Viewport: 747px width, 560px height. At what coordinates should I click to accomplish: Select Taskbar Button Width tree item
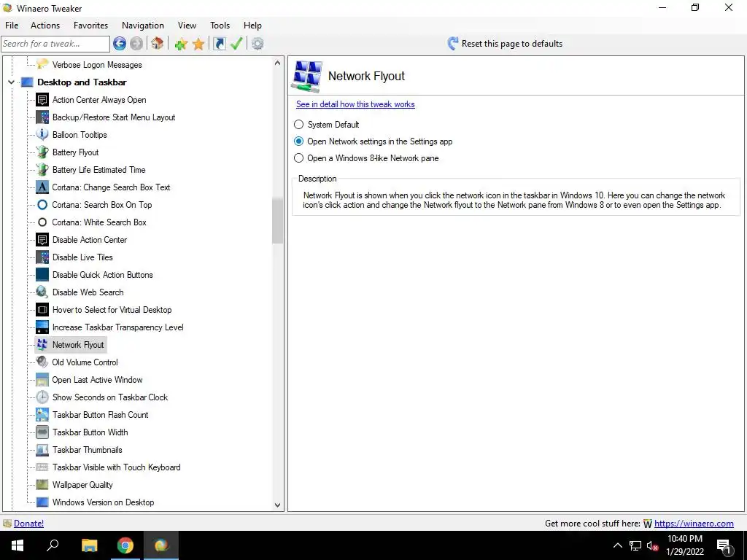(90, 432)
